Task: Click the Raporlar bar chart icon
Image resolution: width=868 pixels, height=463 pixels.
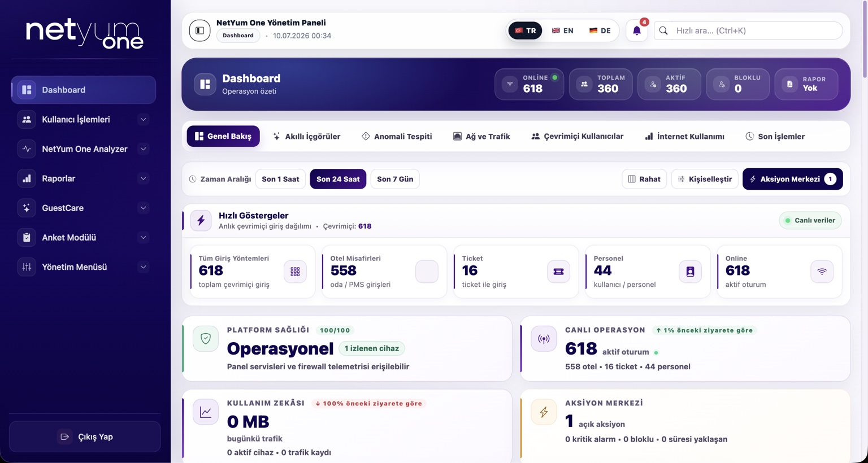Action: tap(27, 178)
